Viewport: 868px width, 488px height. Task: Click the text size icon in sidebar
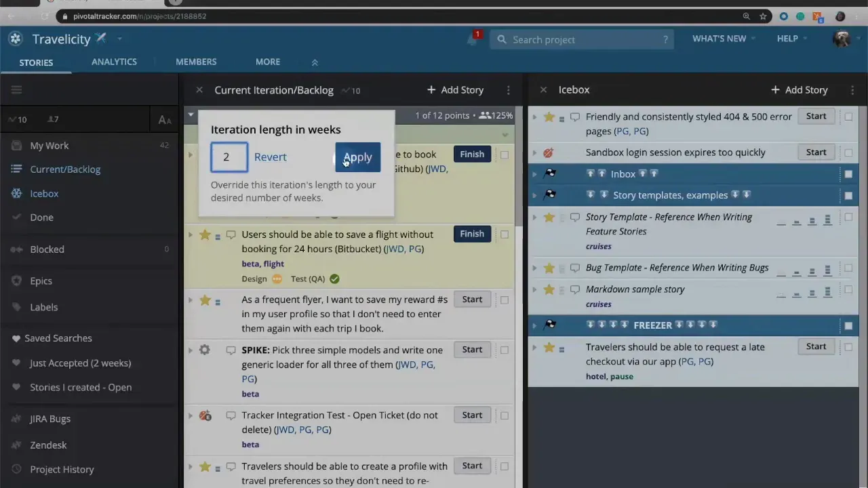tap(164, 120)
